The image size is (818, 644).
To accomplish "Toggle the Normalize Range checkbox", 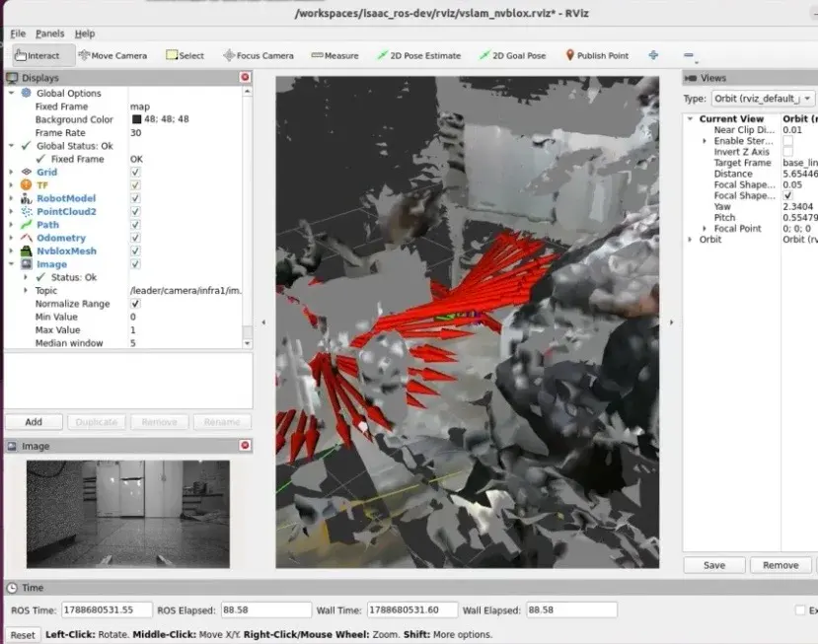I will (135, 304).
